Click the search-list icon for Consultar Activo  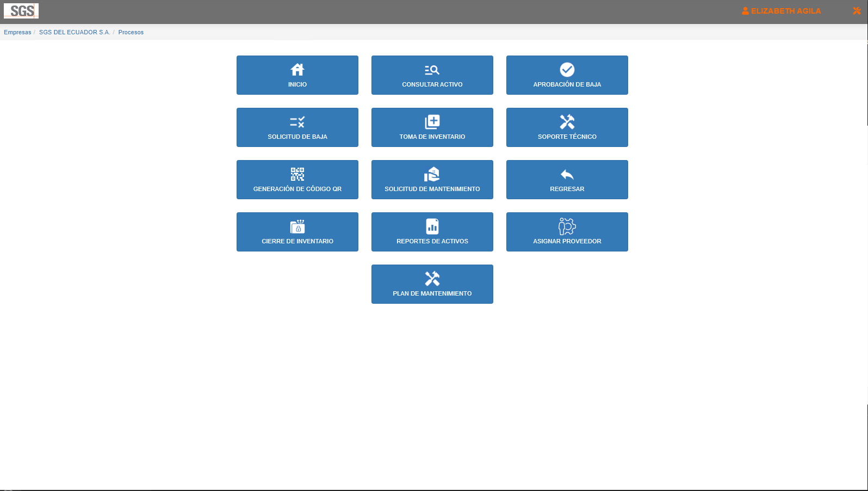pos(432,70)
